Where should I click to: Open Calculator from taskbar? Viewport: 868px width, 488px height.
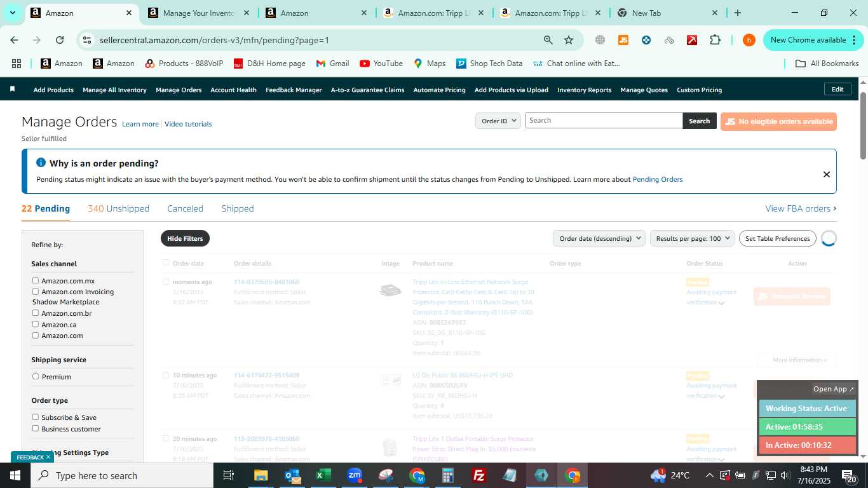(448, 475)
